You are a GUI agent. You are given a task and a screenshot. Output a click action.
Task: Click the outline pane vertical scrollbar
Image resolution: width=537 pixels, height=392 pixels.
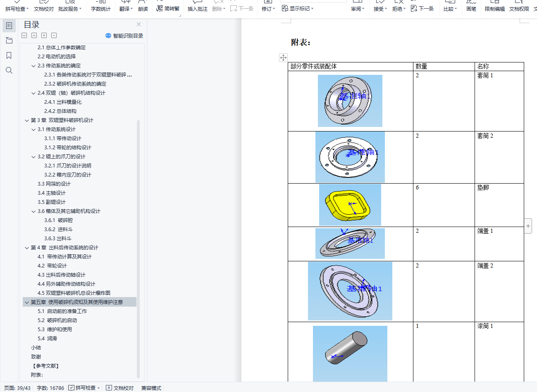click(x=138, y=248)
